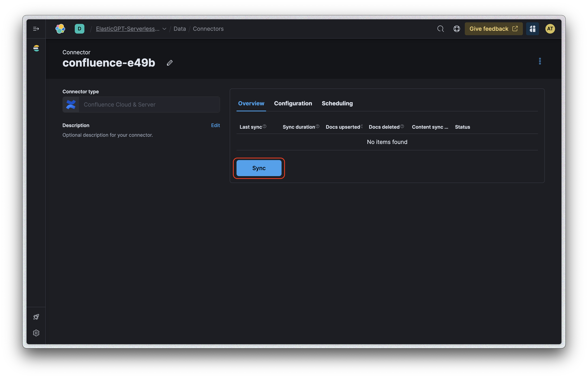Open the D deployment avatar
This screenshot has width=588, height=378.
80,29
